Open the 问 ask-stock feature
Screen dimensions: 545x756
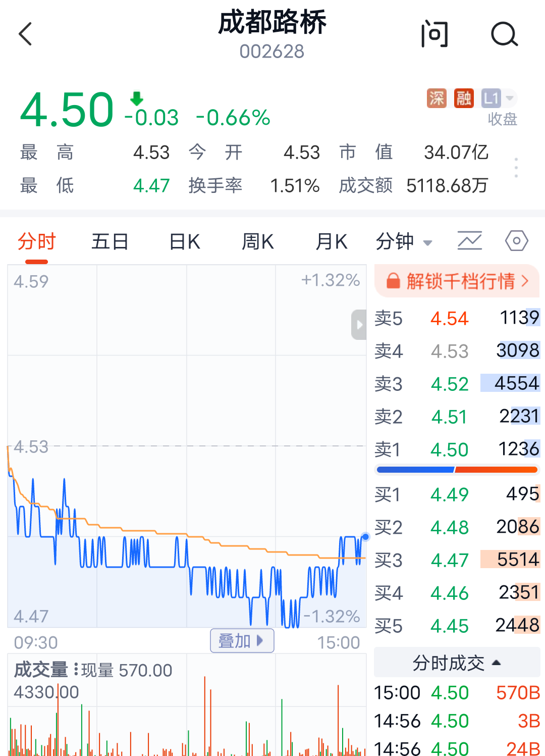434,34
